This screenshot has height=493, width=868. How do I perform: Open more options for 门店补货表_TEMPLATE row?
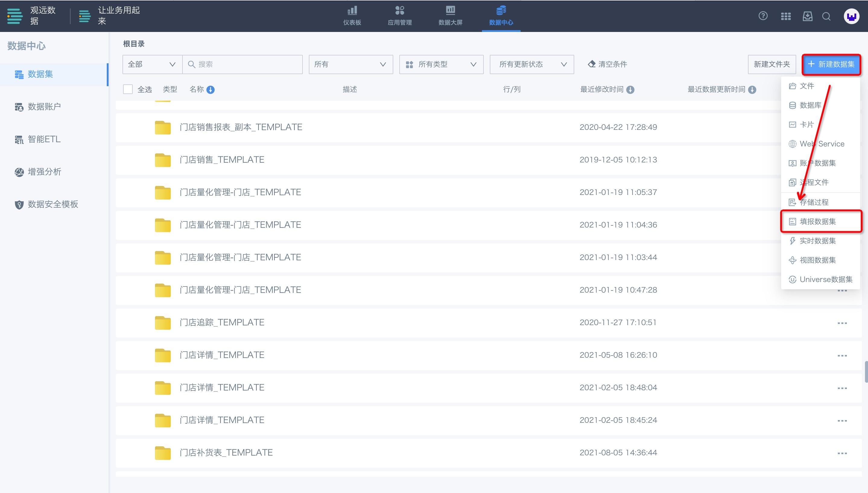pos(842,453)
